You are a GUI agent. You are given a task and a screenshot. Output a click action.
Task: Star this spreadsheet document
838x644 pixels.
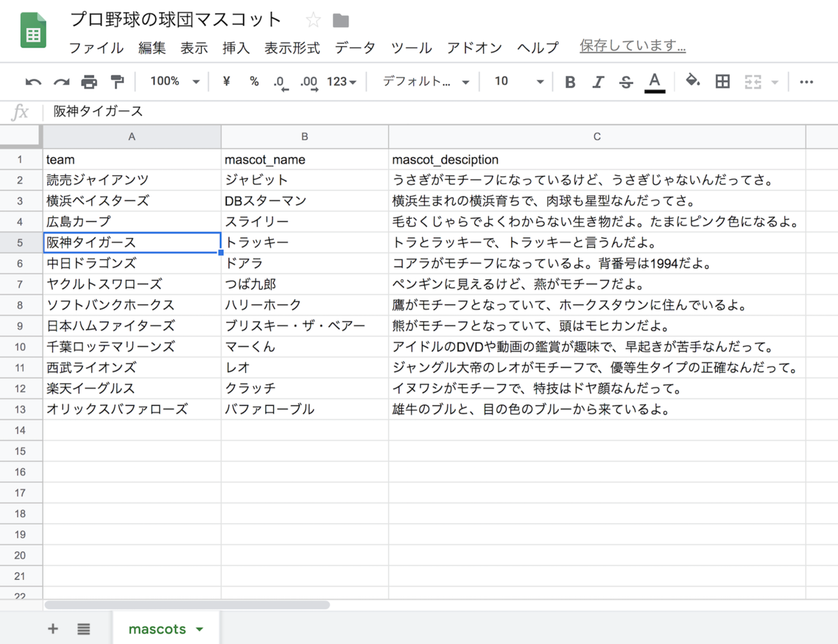click(313, 20)
